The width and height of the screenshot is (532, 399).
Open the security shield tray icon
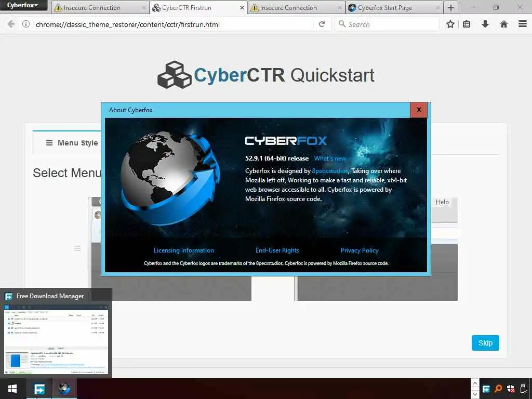coord(511,389)
